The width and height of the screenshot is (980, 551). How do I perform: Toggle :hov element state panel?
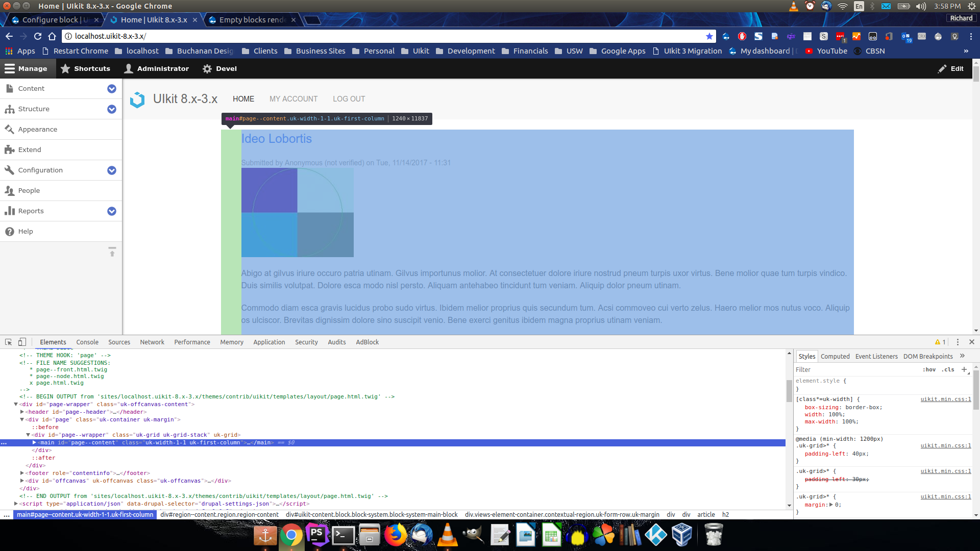[929, 369]
